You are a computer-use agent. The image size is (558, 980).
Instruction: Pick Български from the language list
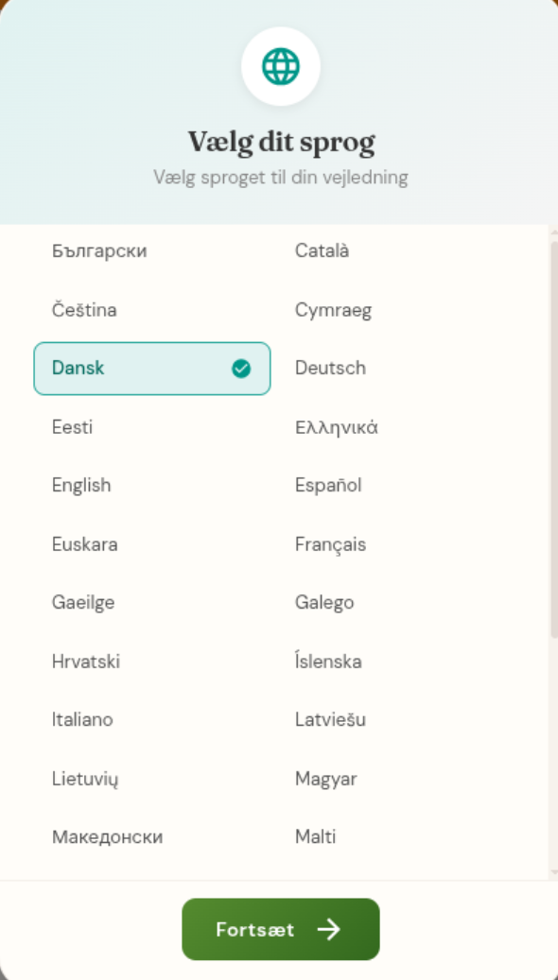click(x=152, y=251)
